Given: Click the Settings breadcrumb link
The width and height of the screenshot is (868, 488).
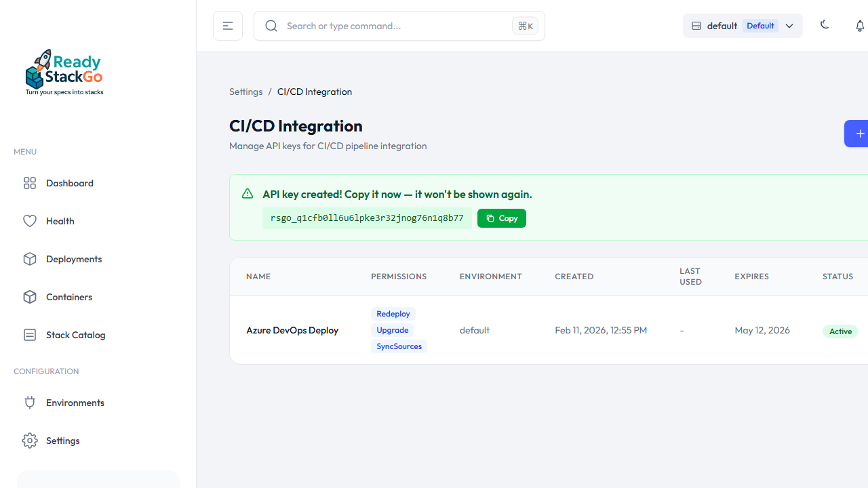Looking at the screenshot, I should tap(245, 91).
